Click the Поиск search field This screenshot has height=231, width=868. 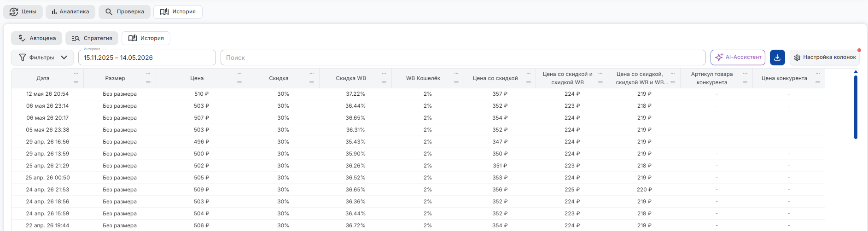point(463,58)
